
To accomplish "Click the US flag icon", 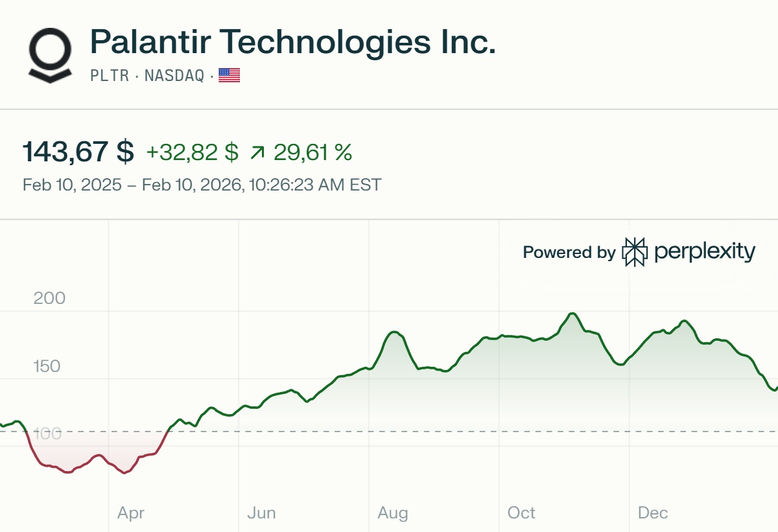I will pos(229,76).
